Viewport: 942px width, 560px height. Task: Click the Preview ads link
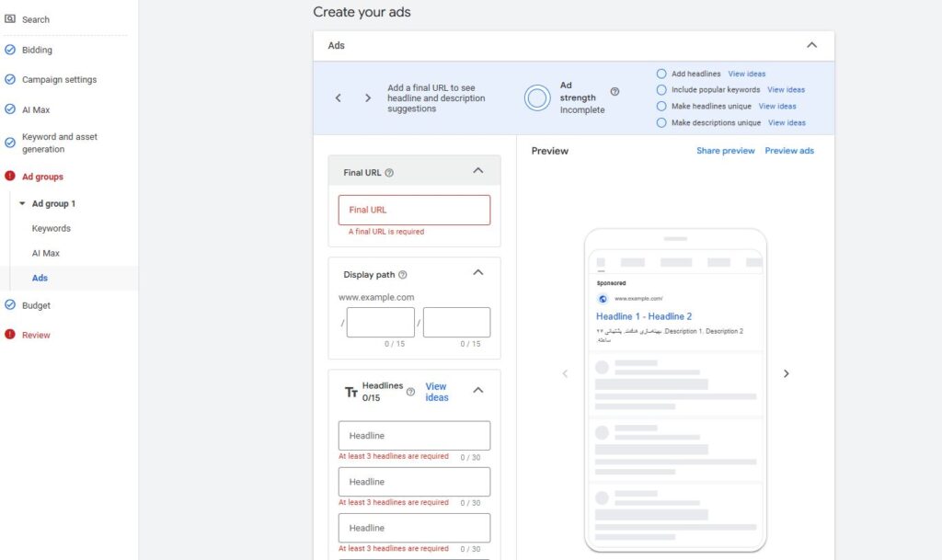tap(788, 151)
